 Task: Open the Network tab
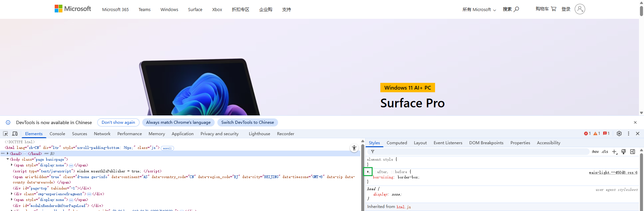[x=102, y=134]
